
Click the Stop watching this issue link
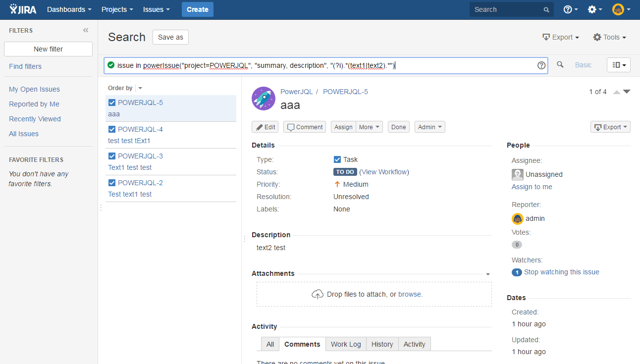(562, 272)
